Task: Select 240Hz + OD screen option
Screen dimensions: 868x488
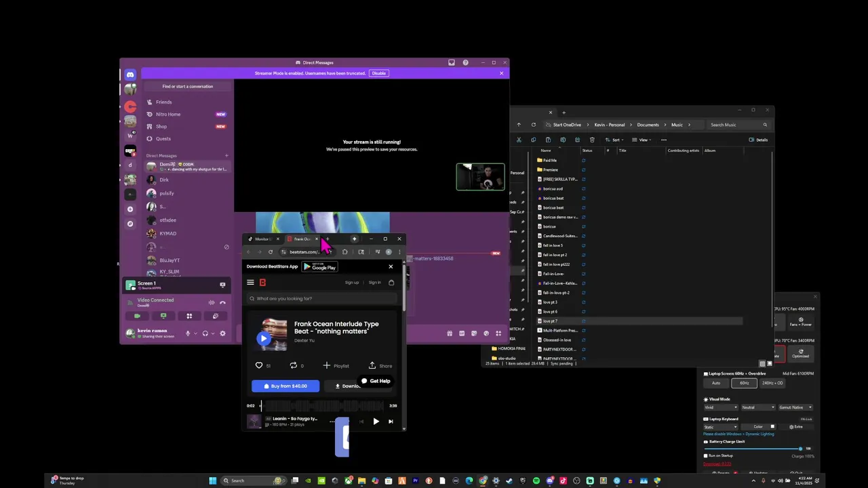Action: point(773,383)
